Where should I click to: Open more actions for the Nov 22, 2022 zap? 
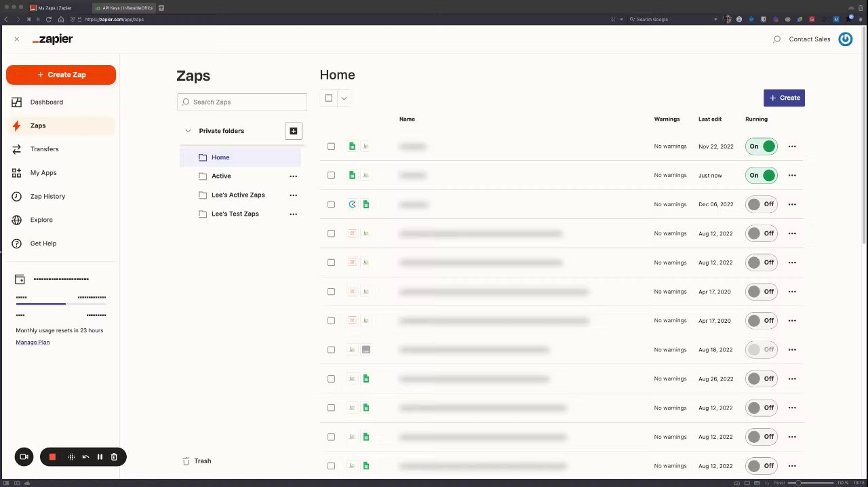click(x=792, y=147)
